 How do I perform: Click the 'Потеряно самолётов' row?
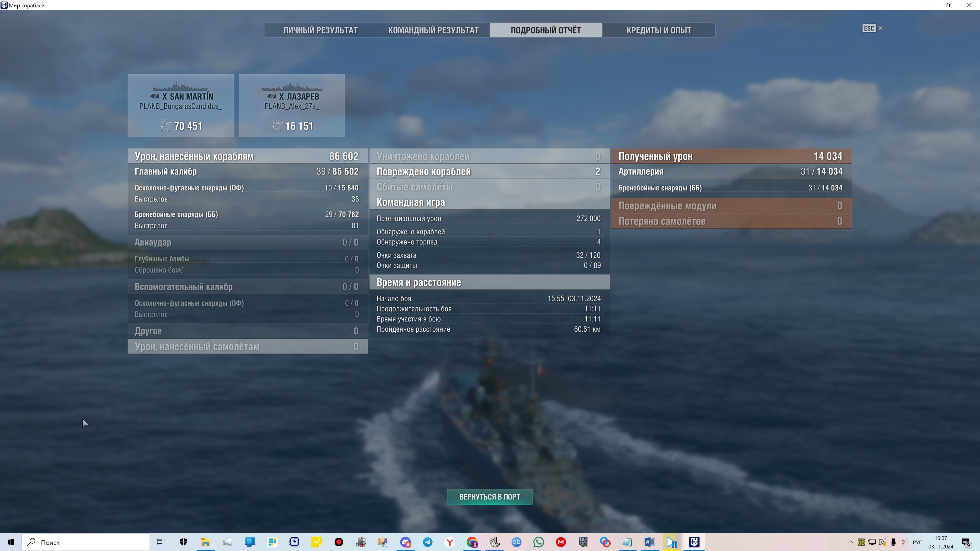coord(731,221)
